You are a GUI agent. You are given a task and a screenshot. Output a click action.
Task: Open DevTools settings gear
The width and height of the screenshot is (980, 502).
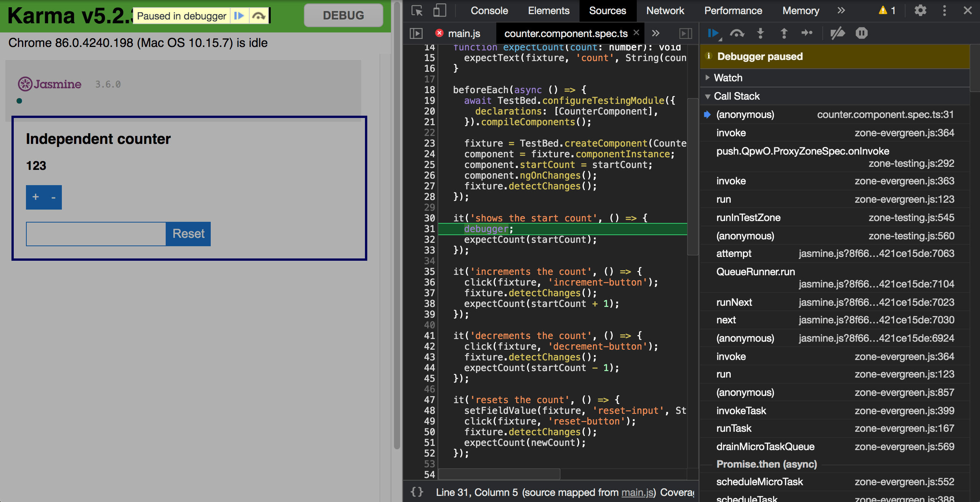[x=920, y=11]
